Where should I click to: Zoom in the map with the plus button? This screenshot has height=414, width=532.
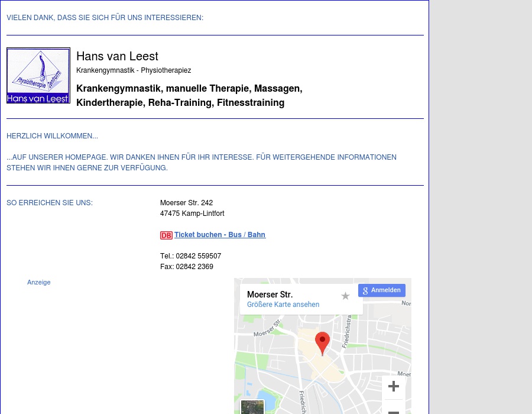393,387
